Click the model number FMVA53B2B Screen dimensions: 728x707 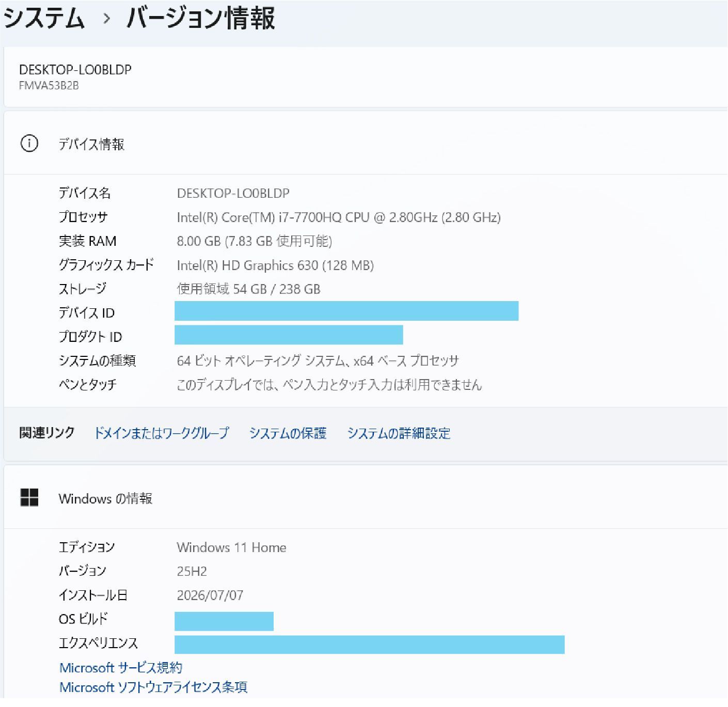(x=49, y=86)
